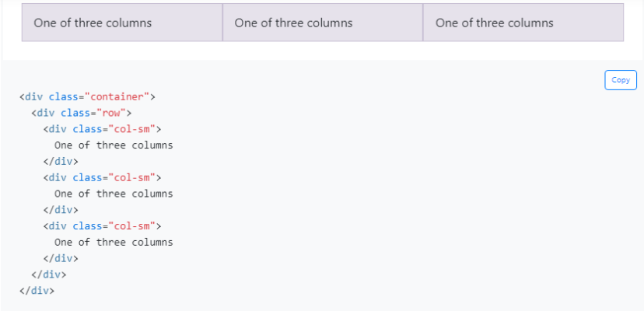Click the closing div tag of the row
The image size is (644, 311).
48,274
